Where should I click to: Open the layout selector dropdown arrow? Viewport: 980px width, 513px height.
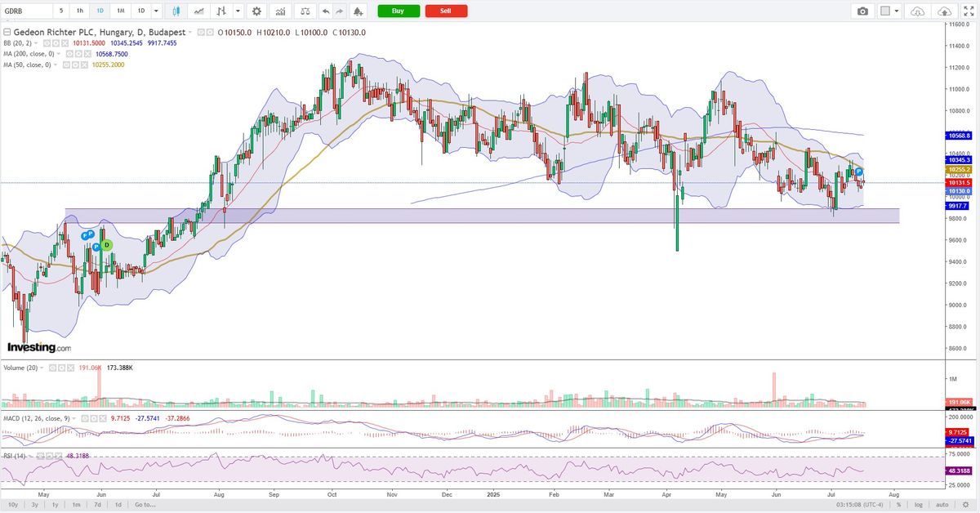coord(898,11)
